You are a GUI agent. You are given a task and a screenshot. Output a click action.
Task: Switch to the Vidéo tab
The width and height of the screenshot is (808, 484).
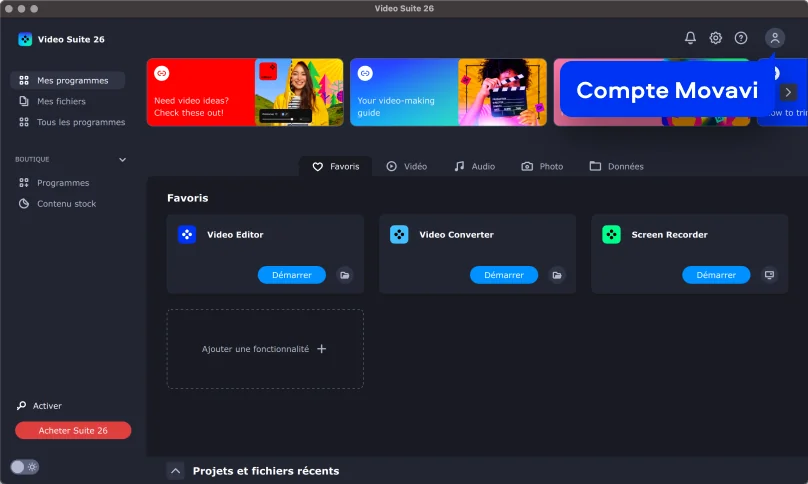(407, 166)
